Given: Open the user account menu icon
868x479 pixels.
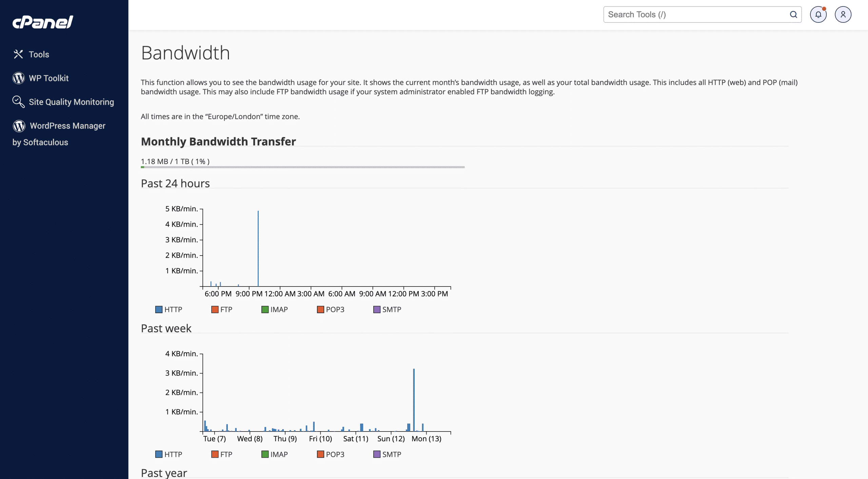Looking at the screenshot, I should pyautogui.click(x=843, y=15).
